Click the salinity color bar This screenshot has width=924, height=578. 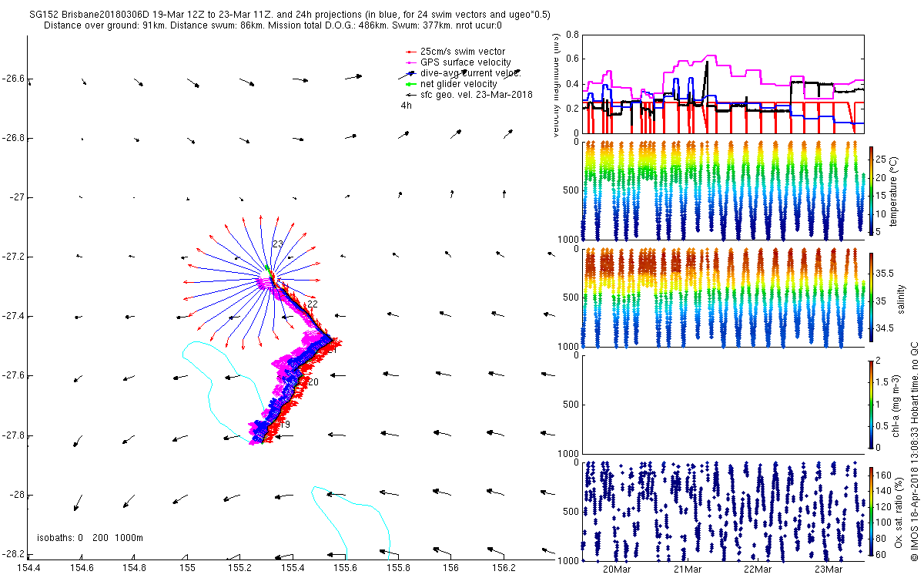tap(871, 297)
